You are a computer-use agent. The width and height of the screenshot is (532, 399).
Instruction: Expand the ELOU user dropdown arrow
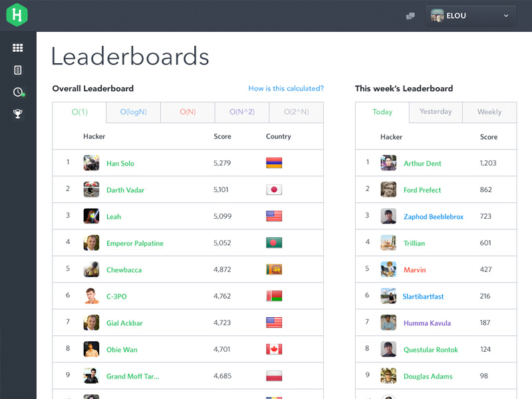(x=506, y=15)
